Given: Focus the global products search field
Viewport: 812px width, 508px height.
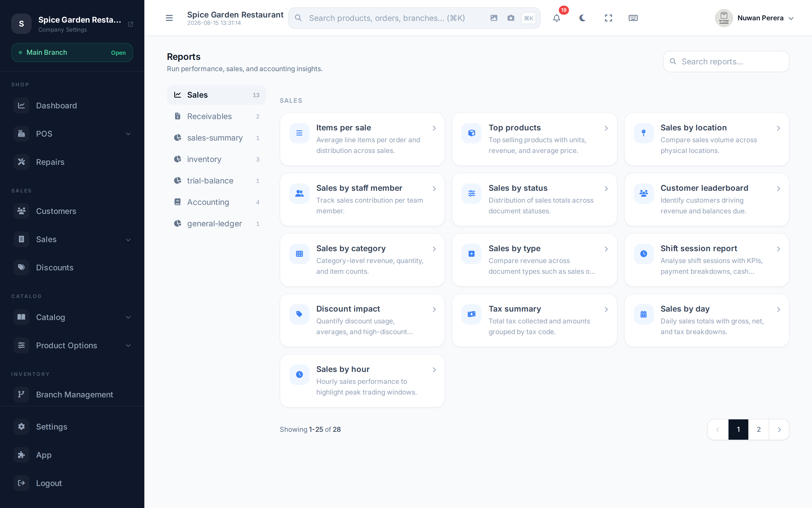Looking at the screenshot, I should coord(414,18).
